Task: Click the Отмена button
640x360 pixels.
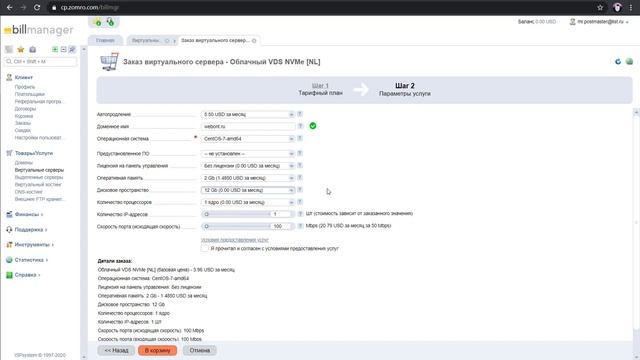Action: coord(200,350)
